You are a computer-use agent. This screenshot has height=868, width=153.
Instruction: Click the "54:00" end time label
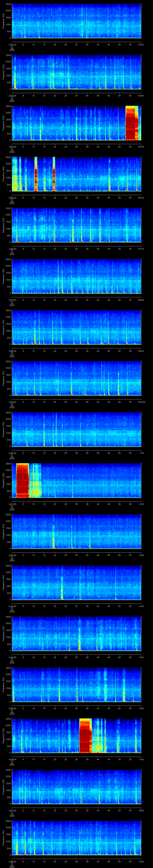pyautogui.click(x=141, y=96)
